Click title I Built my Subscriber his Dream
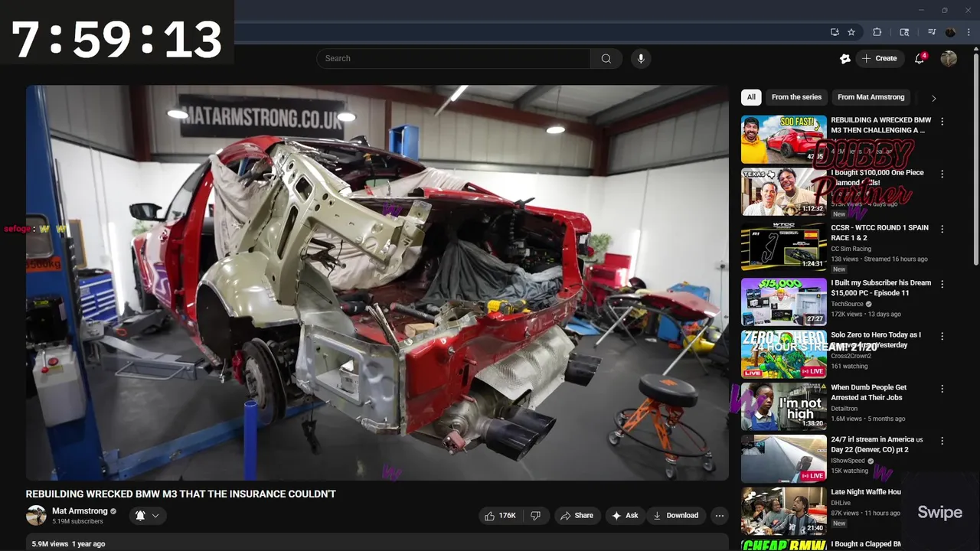 [x=880, y=288]
